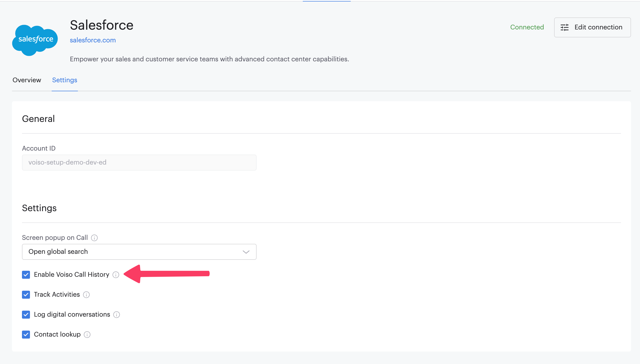Show info for Enable Voiso Call History

coord(116,275)
